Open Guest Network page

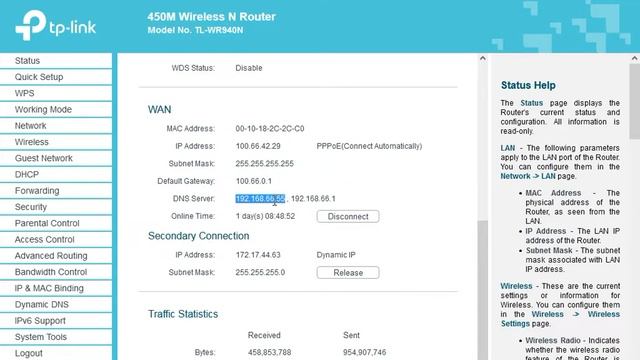pos(56,158)
